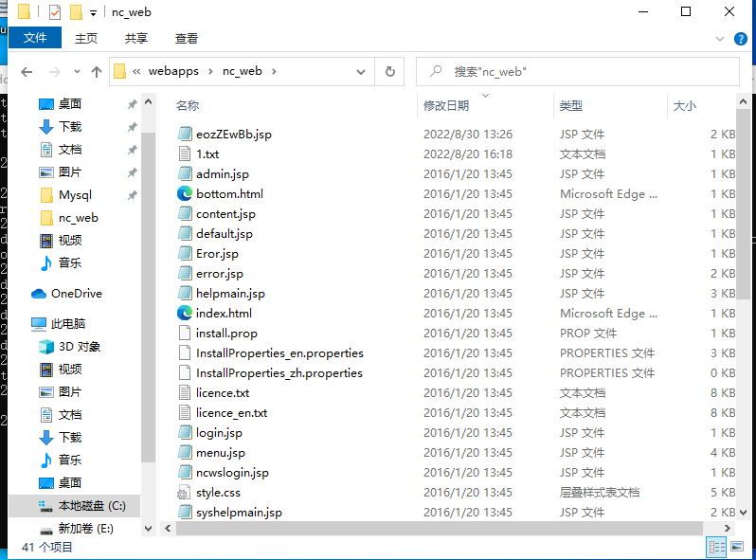Click nc_web in the address breadcrumb
Image resolution: width=756 pixels, height=560 pixels.
[x=242, y=71]
